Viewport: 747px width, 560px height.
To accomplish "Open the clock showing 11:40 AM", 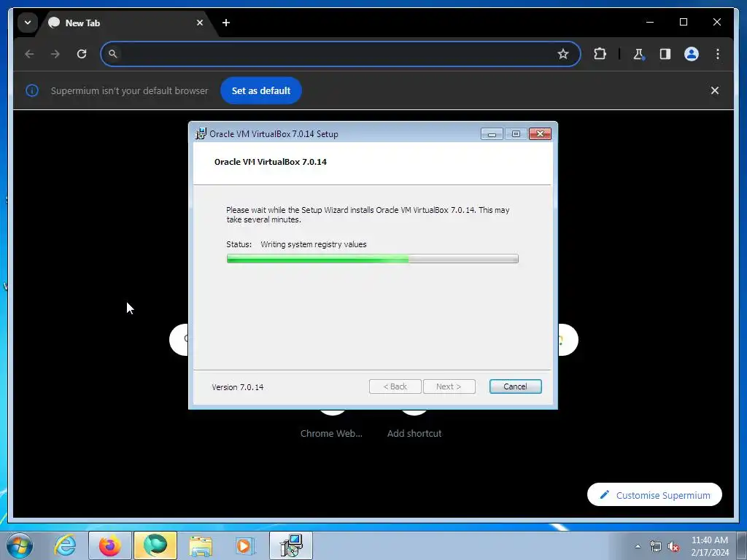I will [709, 546].
